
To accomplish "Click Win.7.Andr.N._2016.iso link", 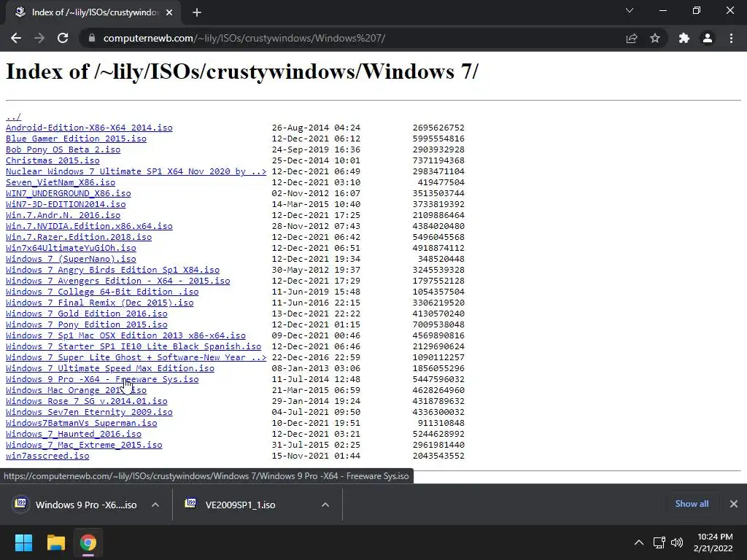I will [x=63, y=215].
